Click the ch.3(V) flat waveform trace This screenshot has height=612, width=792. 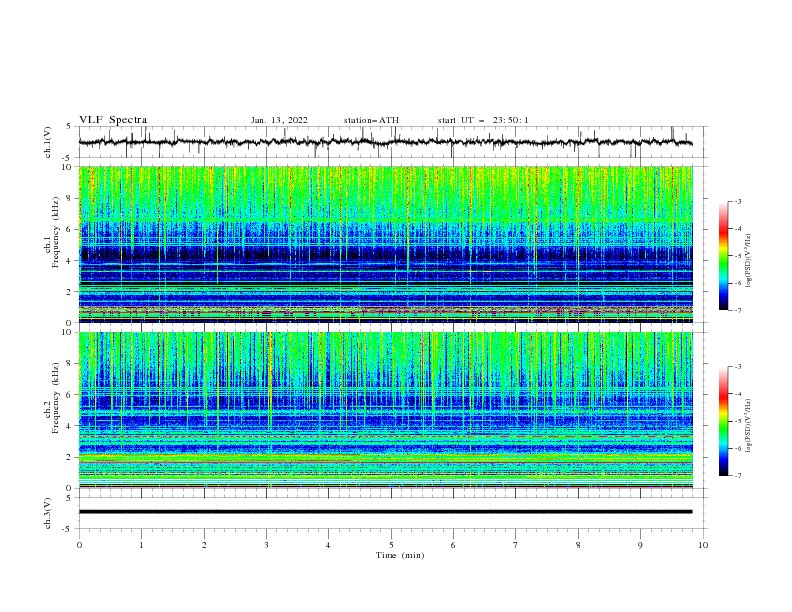[385, 512]
